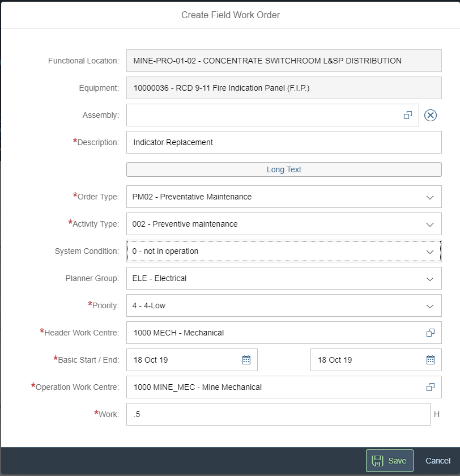Expand the System Condition dropdown

(429, 252)
